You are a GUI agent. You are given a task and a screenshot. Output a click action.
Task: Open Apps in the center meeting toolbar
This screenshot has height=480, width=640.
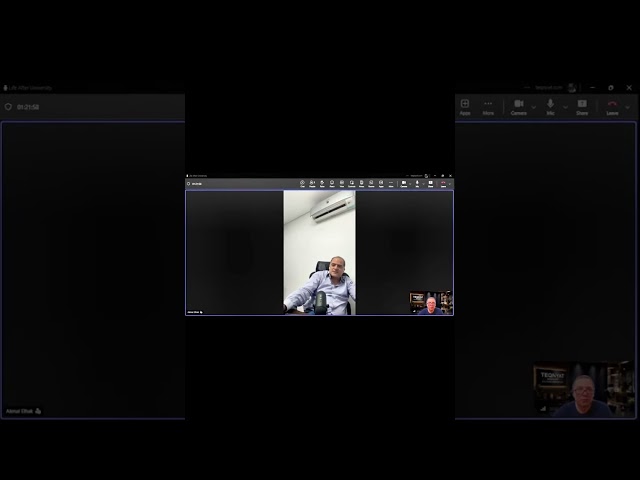(x=381, y=184)
